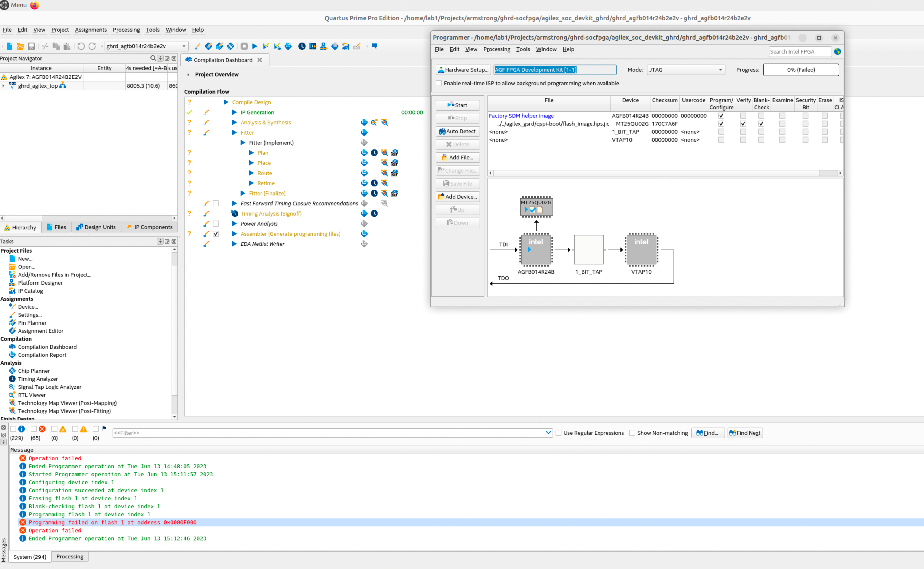This screenshot has width=924, height=569.
Task: Click the Progress bar showing 0% (Failed)
Action: coord(801,70)
